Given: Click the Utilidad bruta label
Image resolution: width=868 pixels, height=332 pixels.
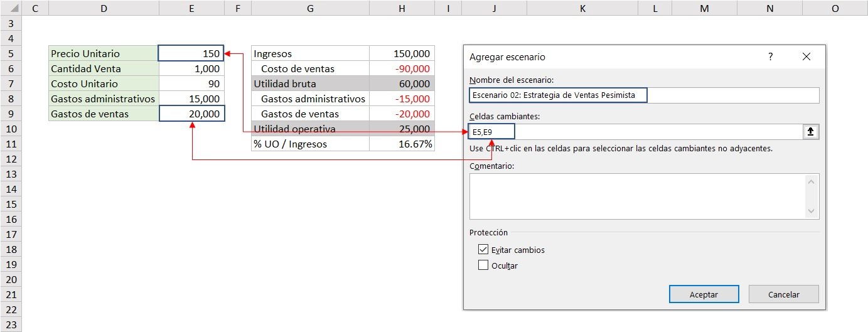Looking at the screenshot, I should [310, 83].
